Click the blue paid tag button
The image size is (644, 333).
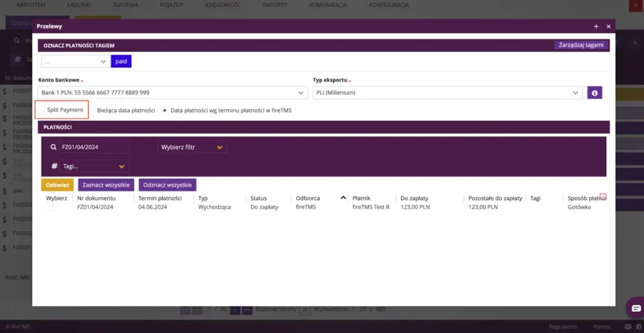(x=121, y=61)
